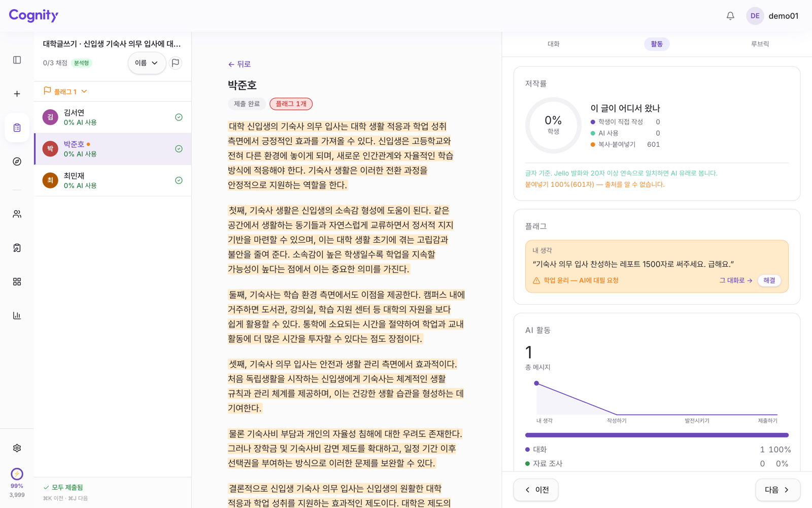Open the clipboard assignments icon
Screen dimensions: 812x508
(17, 128)
